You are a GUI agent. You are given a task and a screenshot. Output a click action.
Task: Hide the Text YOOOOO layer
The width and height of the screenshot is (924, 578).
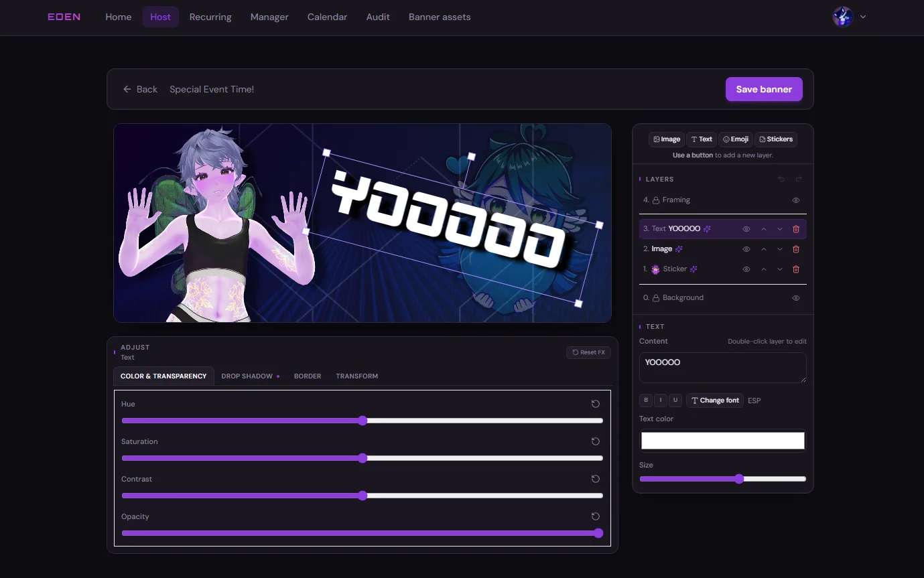click(x=746, y=229)
